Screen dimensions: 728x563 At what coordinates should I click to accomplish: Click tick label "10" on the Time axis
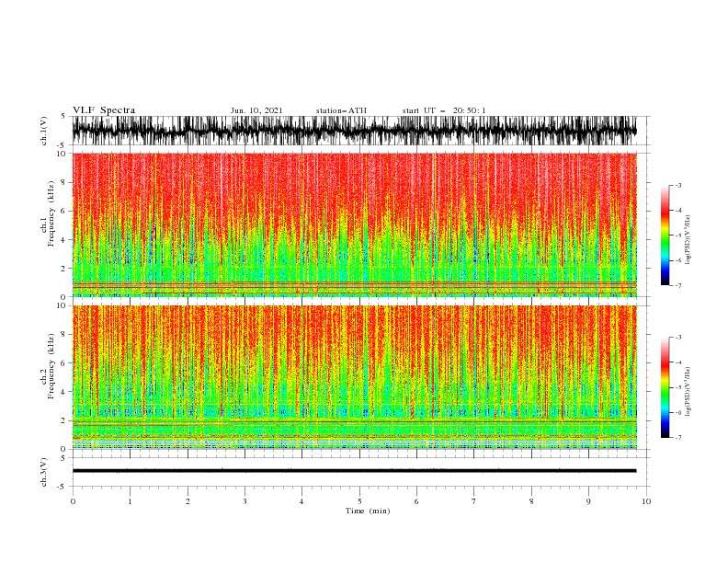tap(646, 501)
